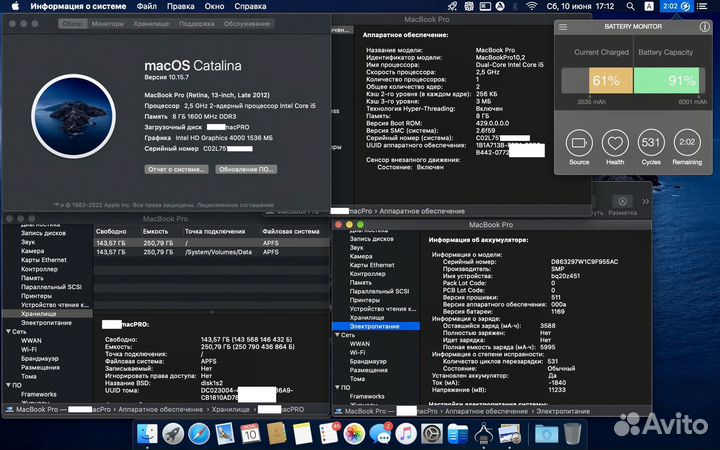Click the Battery Capacity 91% bar

pyautogui.click(x=669, y=81)
